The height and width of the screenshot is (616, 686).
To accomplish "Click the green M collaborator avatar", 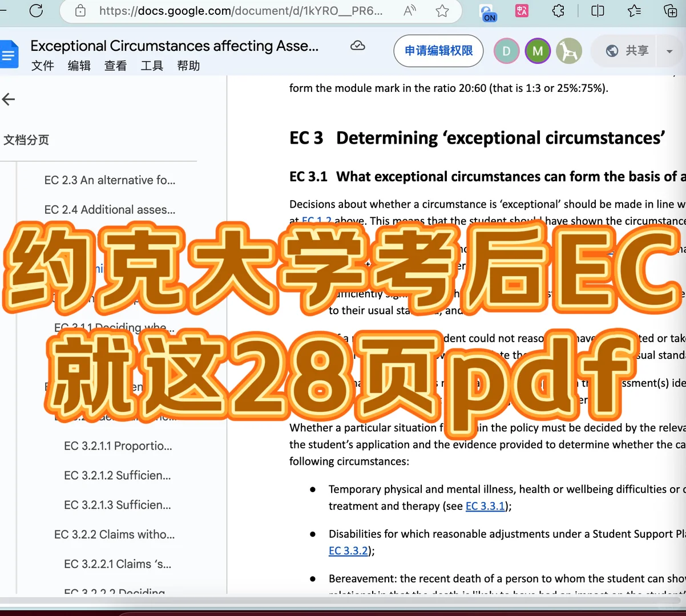I will click(538, 51).
